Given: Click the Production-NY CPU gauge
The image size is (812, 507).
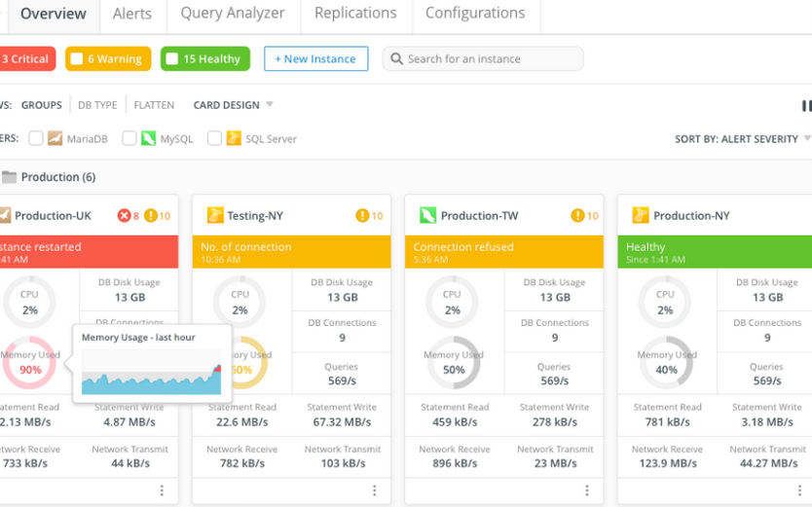Looking at the screenshot, I should click(665, 302).
